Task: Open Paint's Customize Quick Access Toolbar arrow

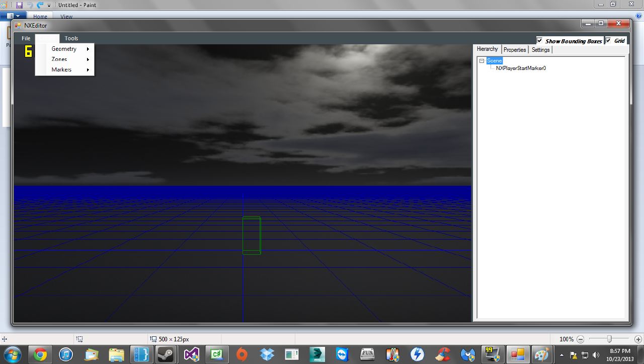Action: 49,6
